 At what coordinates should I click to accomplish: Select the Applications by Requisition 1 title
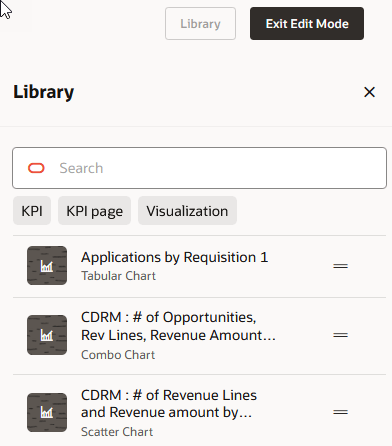click(174, 257)
